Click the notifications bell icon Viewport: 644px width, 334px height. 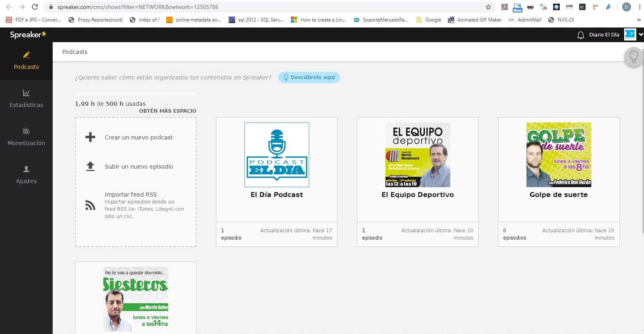click(580, 35)
